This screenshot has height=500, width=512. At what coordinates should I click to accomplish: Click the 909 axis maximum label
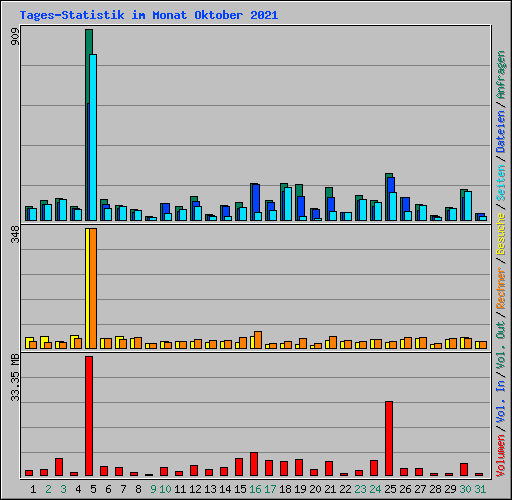pyautogui.click(x=15, y=37)
